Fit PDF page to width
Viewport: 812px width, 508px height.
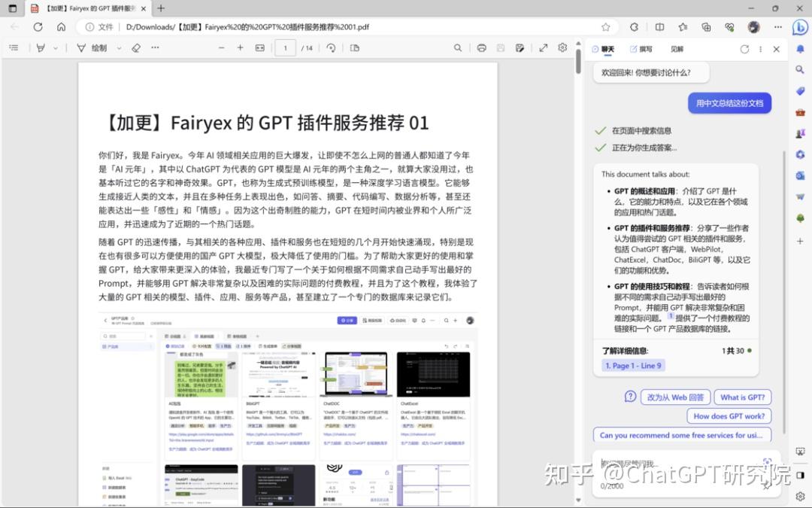click(x=260, y=47)
